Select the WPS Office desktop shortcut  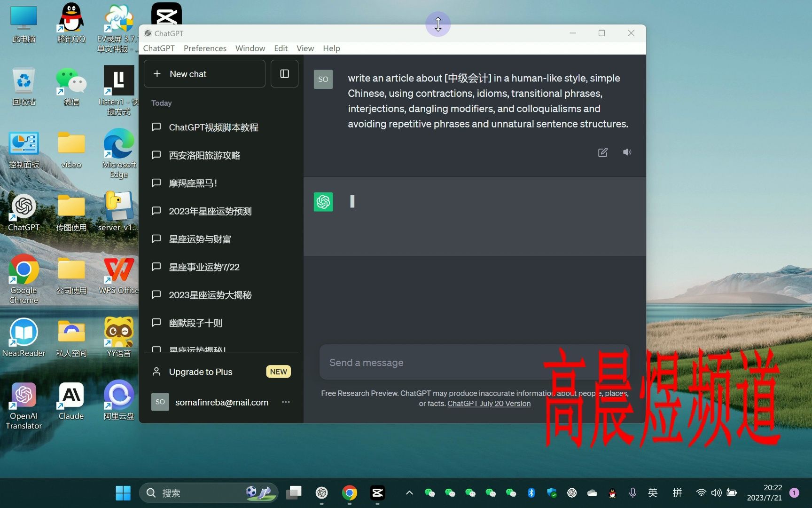click(x=119, y=275)
